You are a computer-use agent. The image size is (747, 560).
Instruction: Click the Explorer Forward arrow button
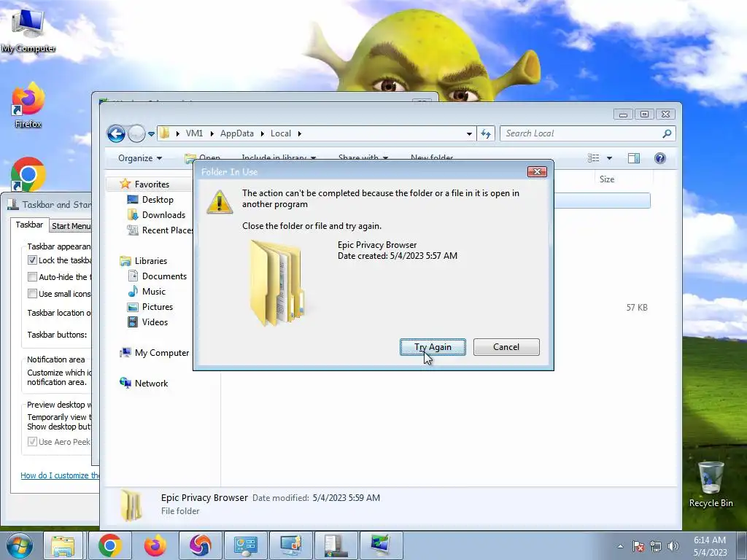(136, 134)
